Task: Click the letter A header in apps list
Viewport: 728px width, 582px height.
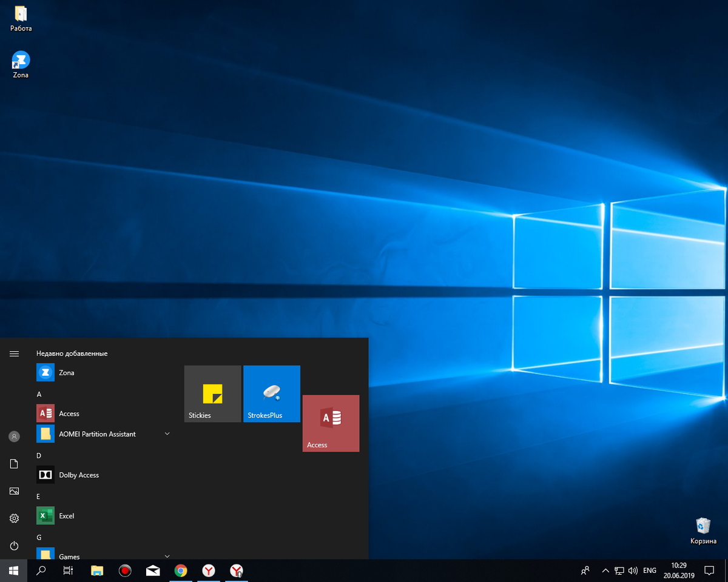Action: pos(39,394)
